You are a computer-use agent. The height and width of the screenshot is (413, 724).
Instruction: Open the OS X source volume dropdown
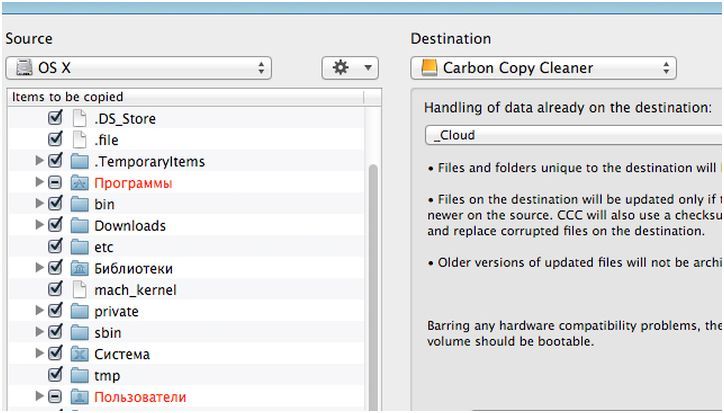(x=138, y=68)
